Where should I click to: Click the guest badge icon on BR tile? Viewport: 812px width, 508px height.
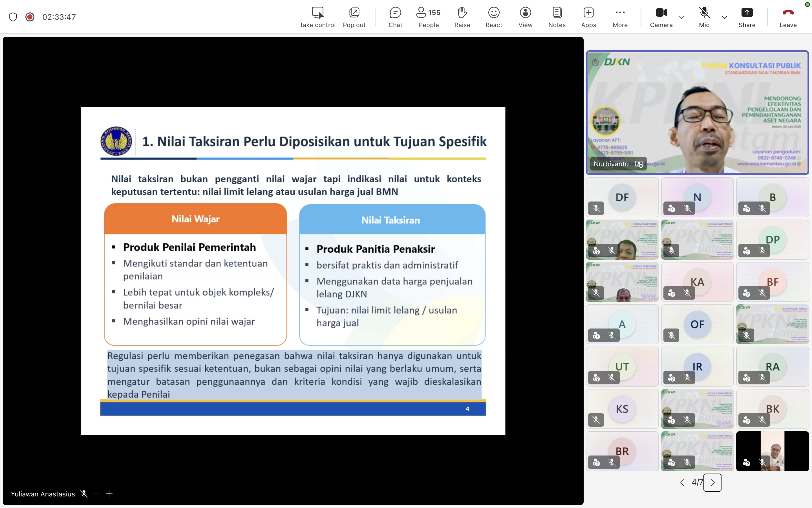click(596, 462)
